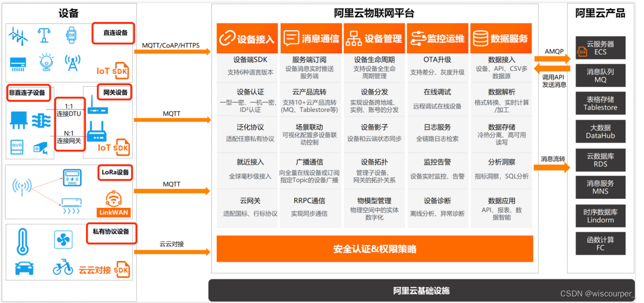Select the surveillance camera icon

tap(40, 147)
